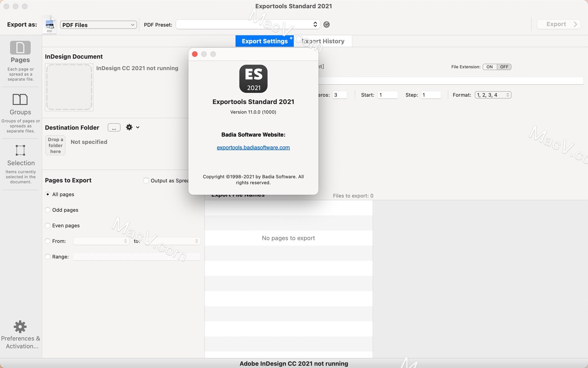Click 'No pages to export' text
The width and height of the screenshot is (588, 368).
288,238
